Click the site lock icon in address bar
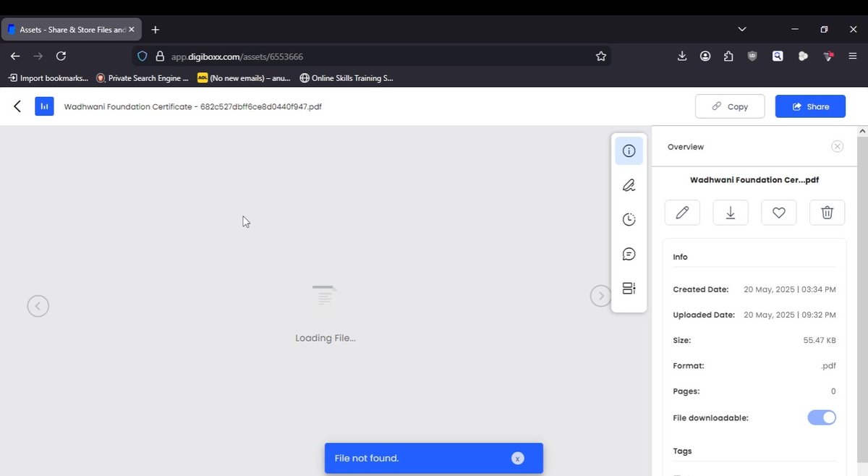This screenshot has height=476, width=868. (x=160, y=56)
